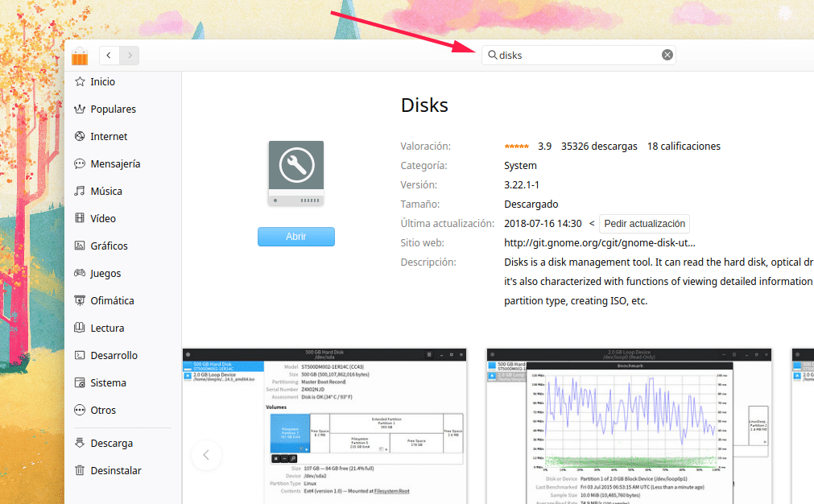Click the download tray icon beside Descarga
Image resolution: width=814 pixels, height=504 pixels.
coord(80,443)
